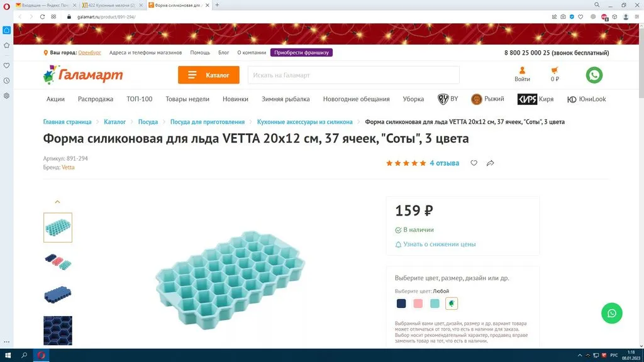644x362 pixels.
Task: Open the orange Каталог menu button
Action: (209, 75)
